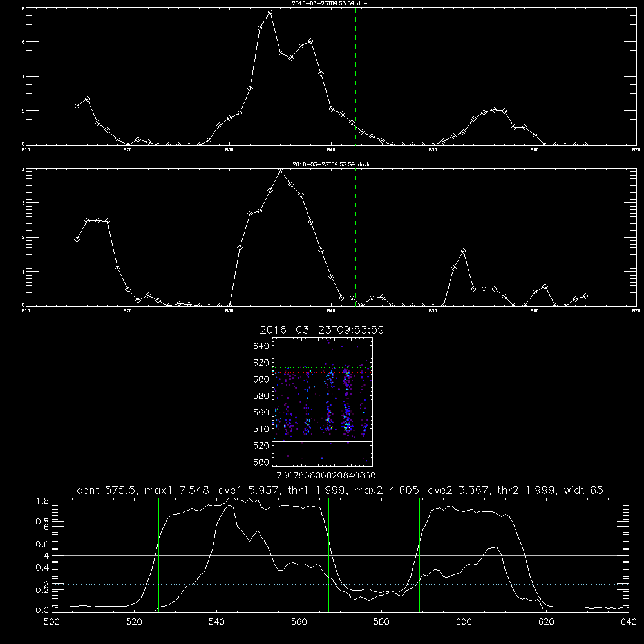Screen dimensions: 644x644
Task: Click bottom plot x-axis label 540
Action: 216,622
